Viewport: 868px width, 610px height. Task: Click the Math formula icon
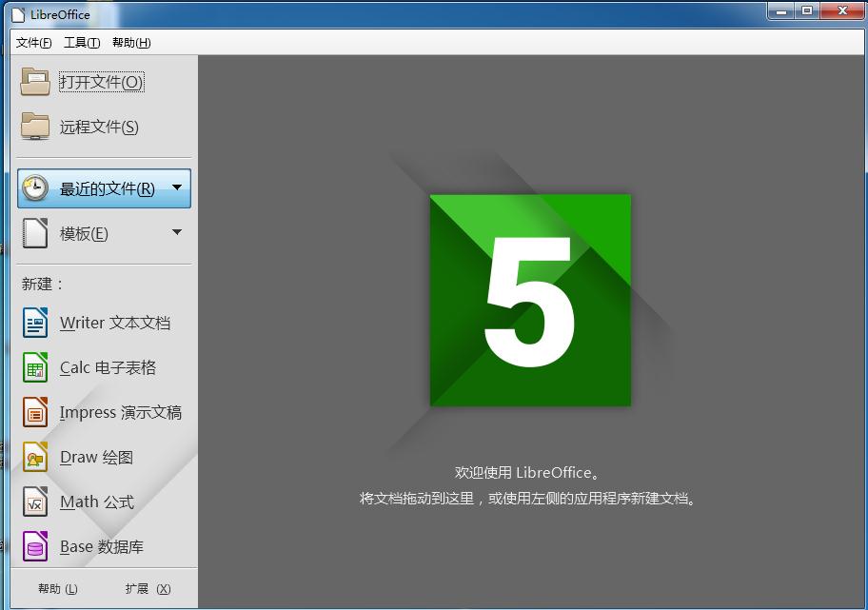[35, 502]
